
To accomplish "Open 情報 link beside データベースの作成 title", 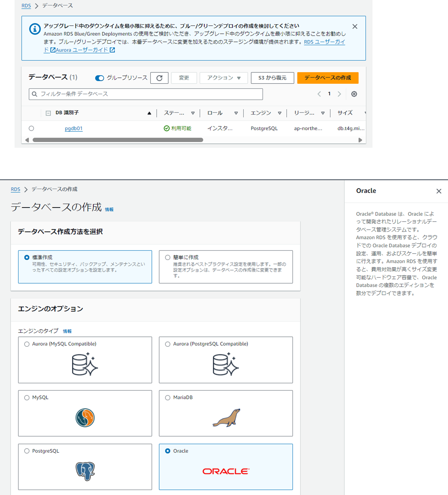I will click(x=109, y=209).
